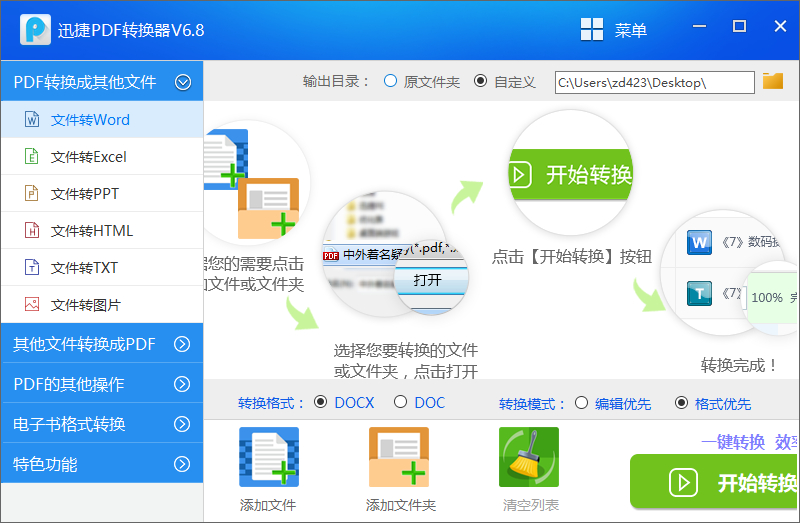
Task: Click the 一键转换 link text
Action: (x=733, y=442)
